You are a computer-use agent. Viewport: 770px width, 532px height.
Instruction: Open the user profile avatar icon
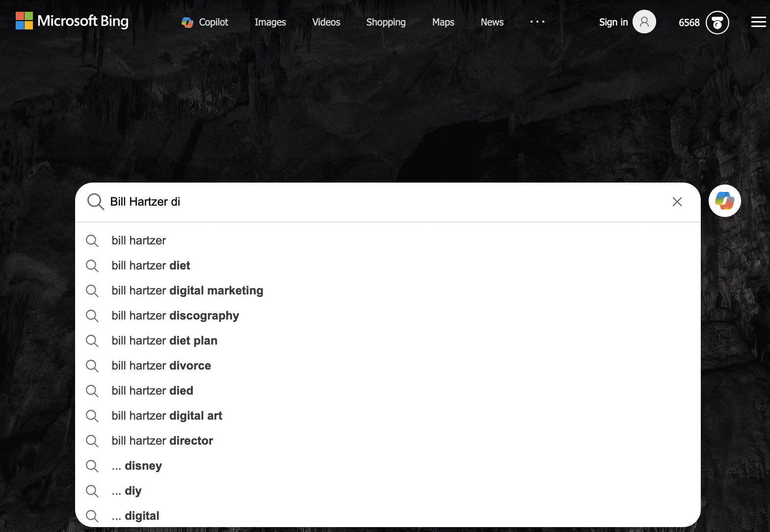[x=644, y=22]
